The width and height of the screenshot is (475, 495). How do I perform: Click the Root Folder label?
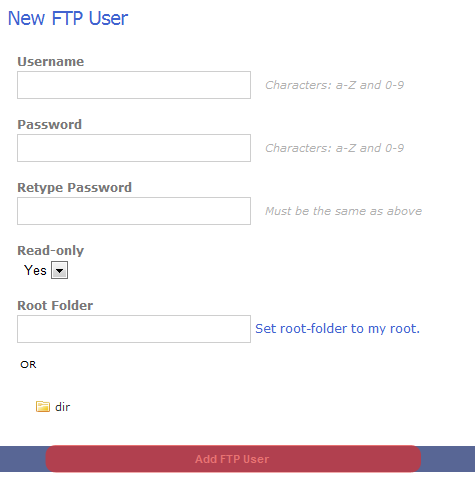coord(55,305)
